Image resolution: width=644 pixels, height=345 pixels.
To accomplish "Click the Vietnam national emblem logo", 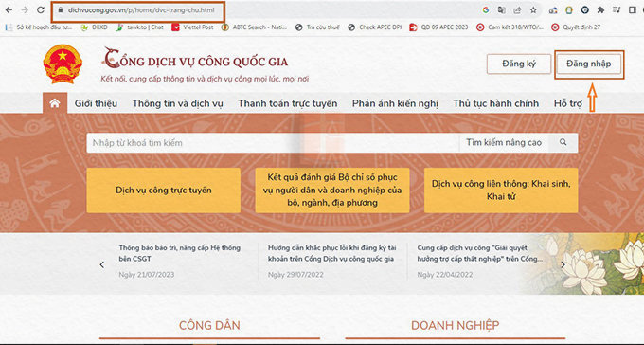I will click(63, 64).
